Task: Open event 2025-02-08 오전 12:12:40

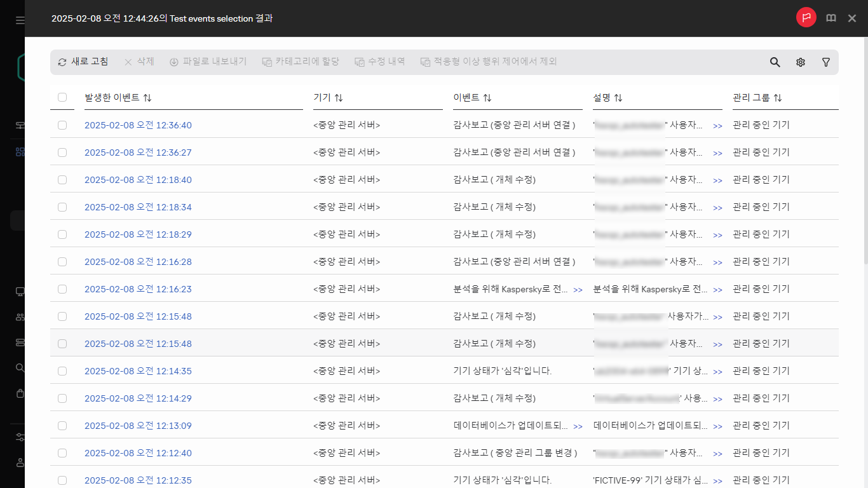Action: (x=138, y=453)
